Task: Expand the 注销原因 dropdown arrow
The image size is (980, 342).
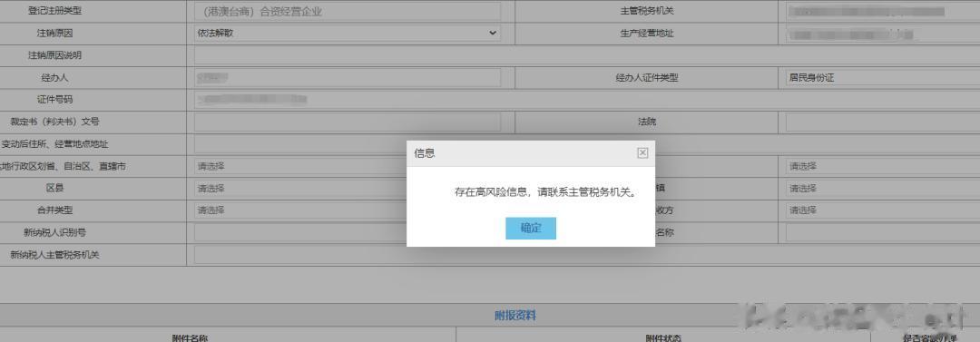Action: tap(493, 34)
